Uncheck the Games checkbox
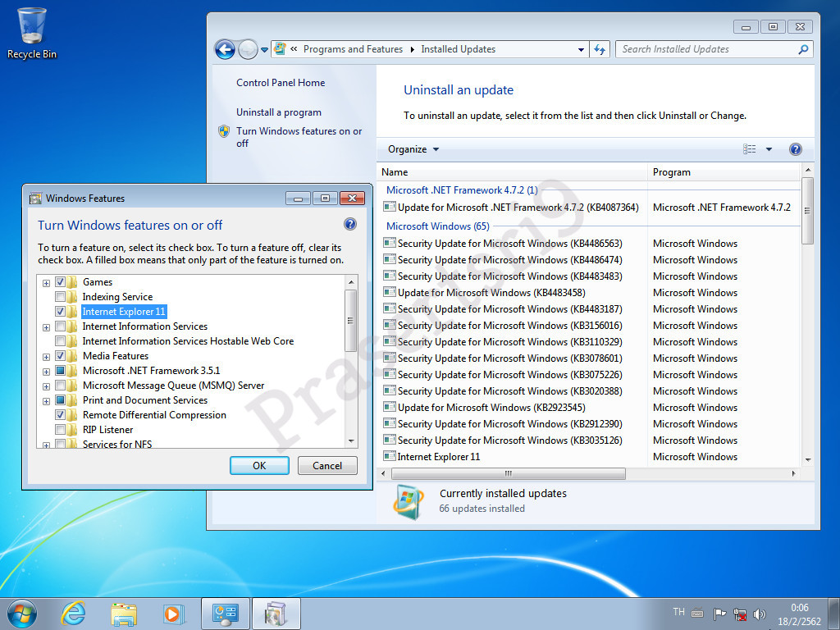Viewport: 840px width, 630px height. (60, 282)
